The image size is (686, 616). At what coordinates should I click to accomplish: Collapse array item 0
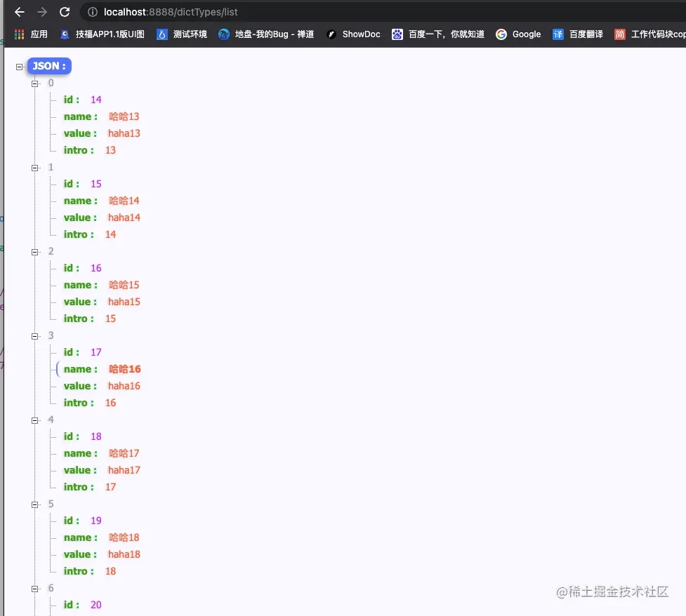(x=35, y=83)
